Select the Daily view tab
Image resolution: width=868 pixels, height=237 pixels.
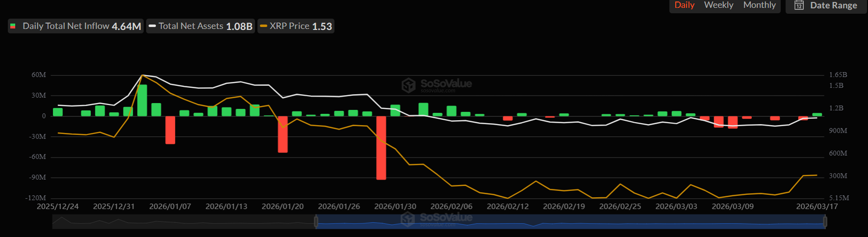(x=684, y=5)
